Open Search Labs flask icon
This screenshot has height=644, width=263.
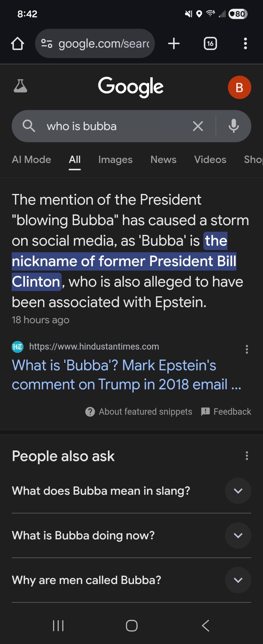pos(20,86)
